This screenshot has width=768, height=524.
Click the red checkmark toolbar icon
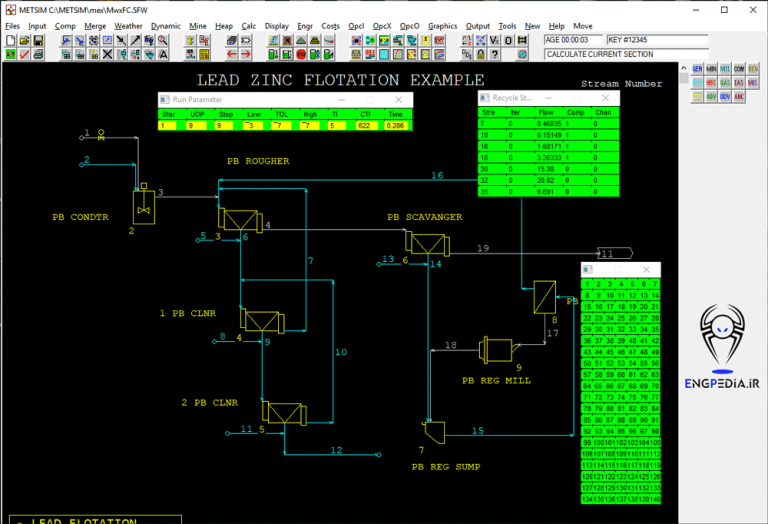[x=24, y=54]
